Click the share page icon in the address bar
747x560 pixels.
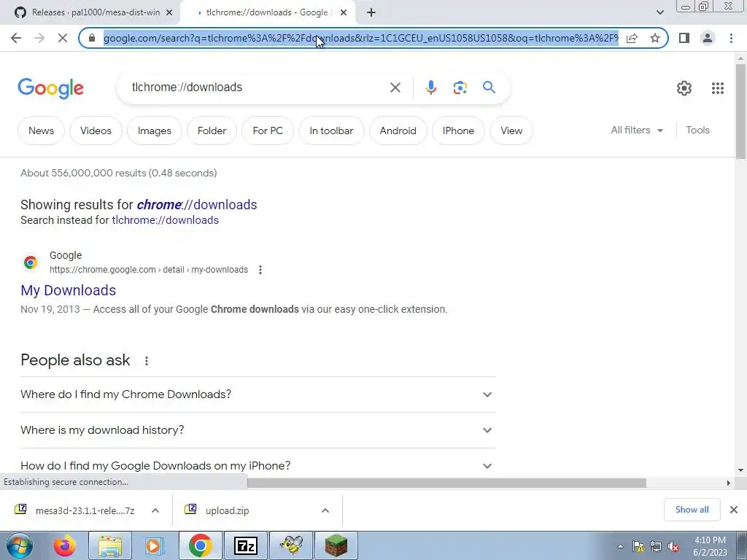click(x=632, y=38)
